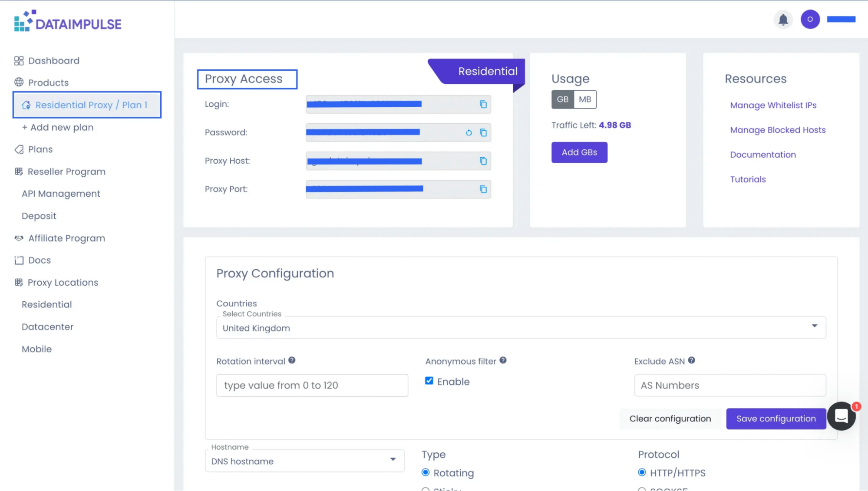868x491 pixels.
Task: Select the Rotating type radio
Action: [x=426, y=472]
